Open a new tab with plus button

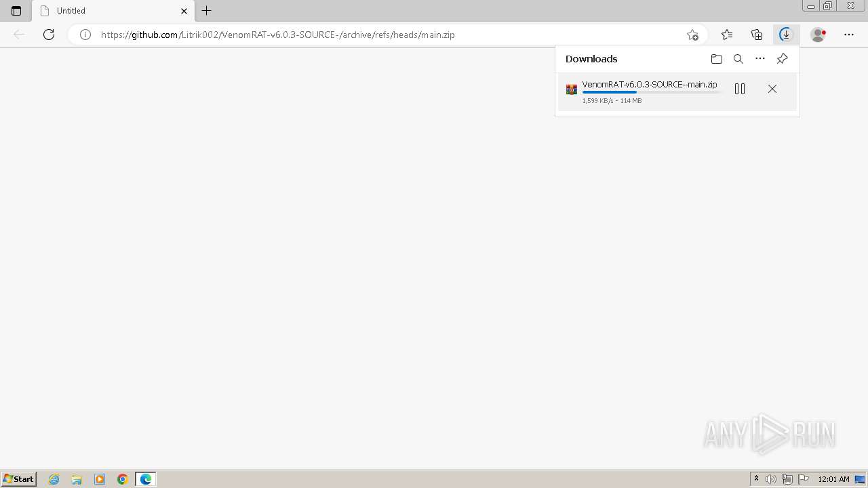click(x=207, y=11)
